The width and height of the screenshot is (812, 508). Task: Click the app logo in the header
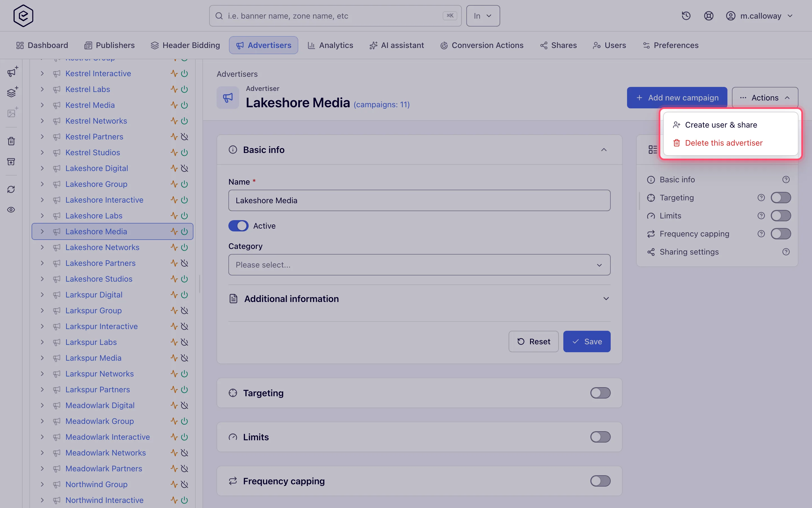point(23,16)
